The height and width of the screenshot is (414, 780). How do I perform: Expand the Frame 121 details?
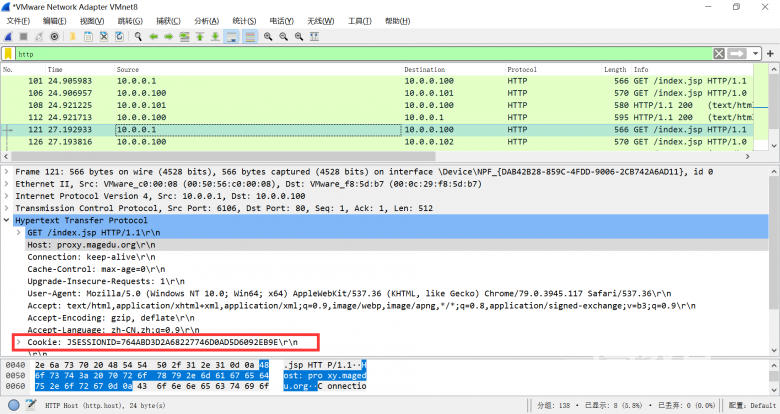(6, 172)
